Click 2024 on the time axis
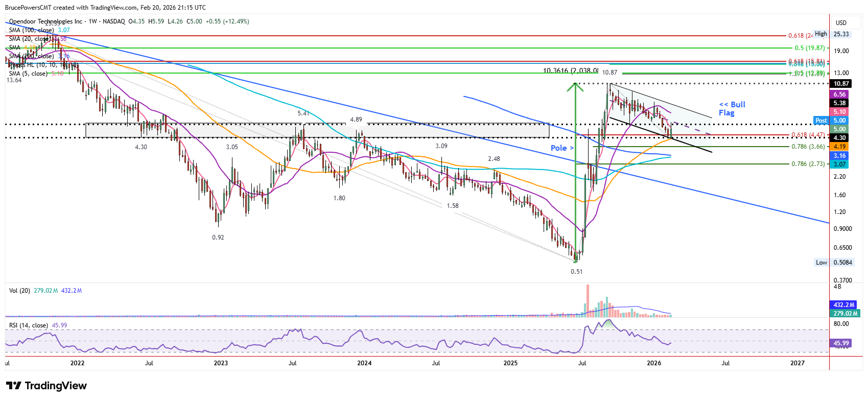The width and height of the screenshot is (868, 401). point(364,363)
